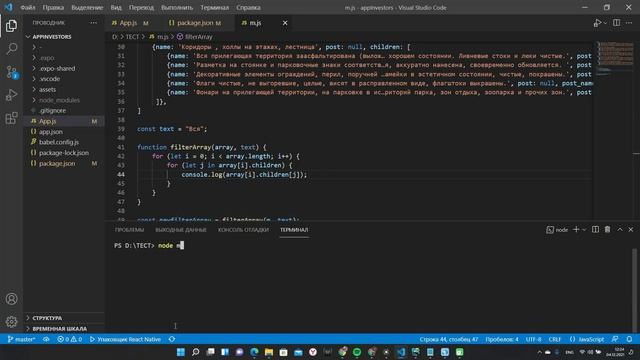Open the View menu (Вид)
Viewport: 640px width, 360px height.
(x=116, y=7)
